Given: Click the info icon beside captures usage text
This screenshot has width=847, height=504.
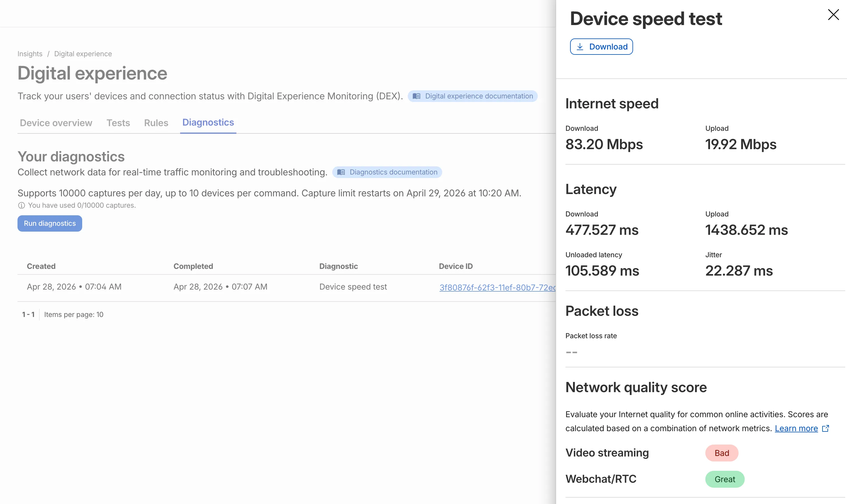Looking at the screenshot, I should 22,205.
